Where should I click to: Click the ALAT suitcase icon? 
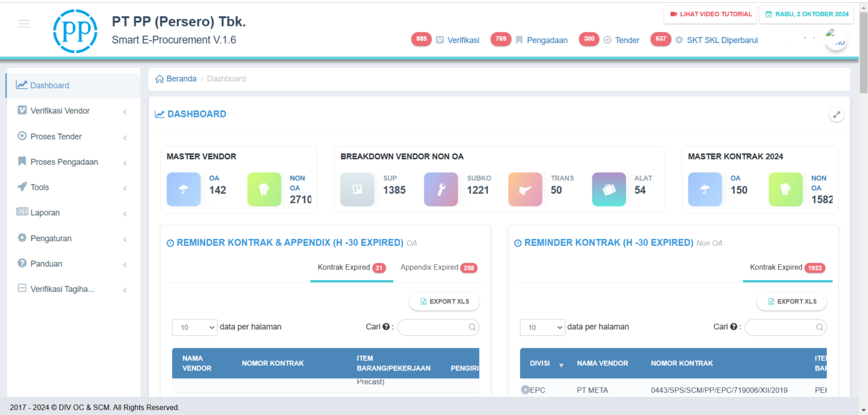tap(609, 189)
